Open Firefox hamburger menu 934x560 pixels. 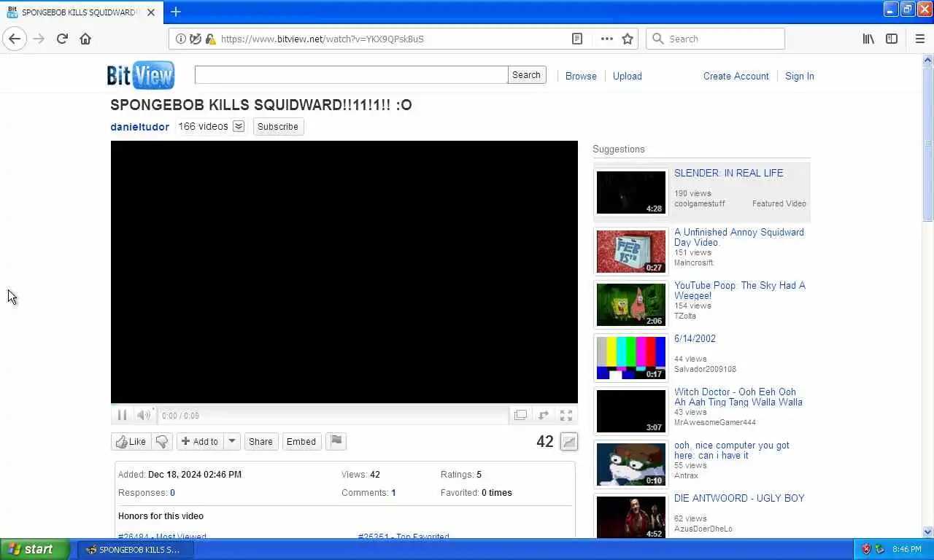click(x=919, y=39)
